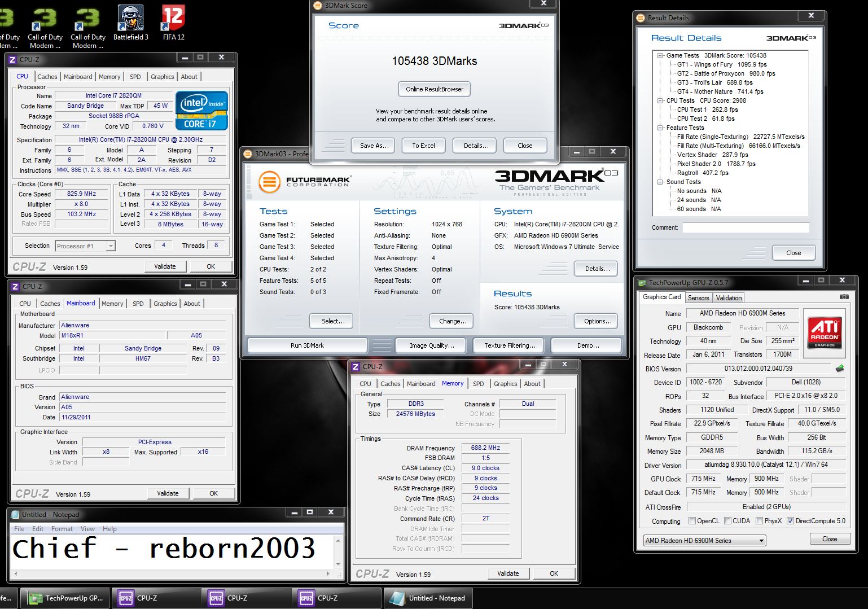Image resolution: width=868 pixels, height=609 pixels.
Task: Click Notepad horizontal scrollbar
Action: click(171, 573)
